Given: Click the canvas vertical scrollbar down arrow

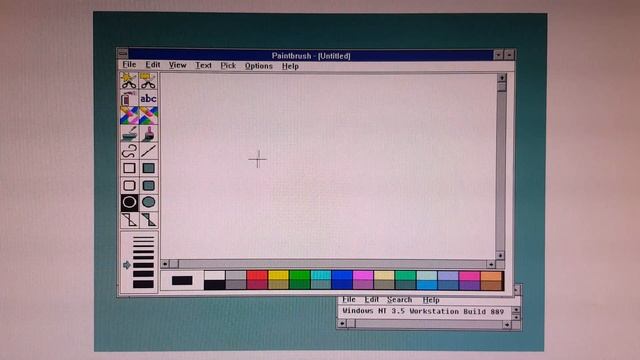Looking at the screenshot, I should (500, 256).
